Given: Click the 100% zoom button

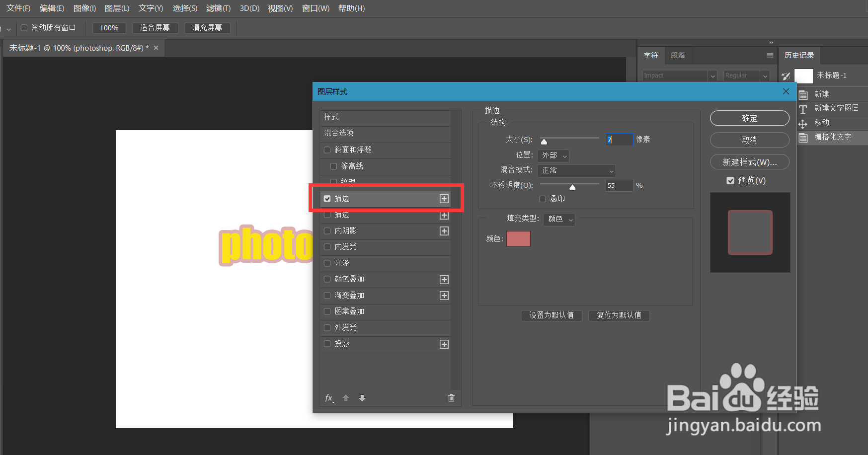Looking at the screenshot, I should tap(109, 28).
